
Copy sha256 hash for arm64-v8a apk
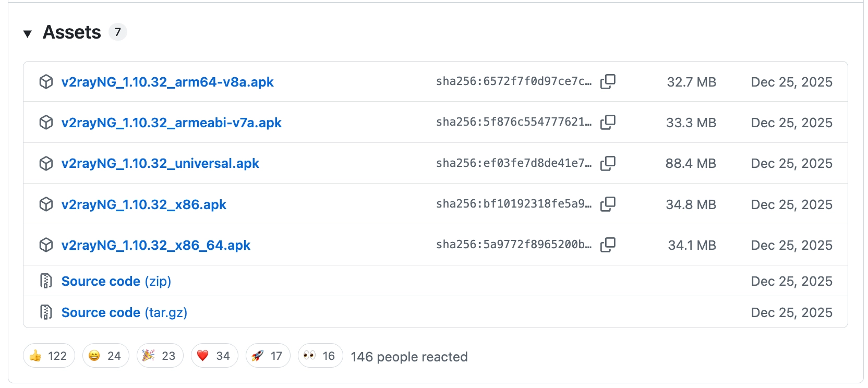tap(608, 82)
